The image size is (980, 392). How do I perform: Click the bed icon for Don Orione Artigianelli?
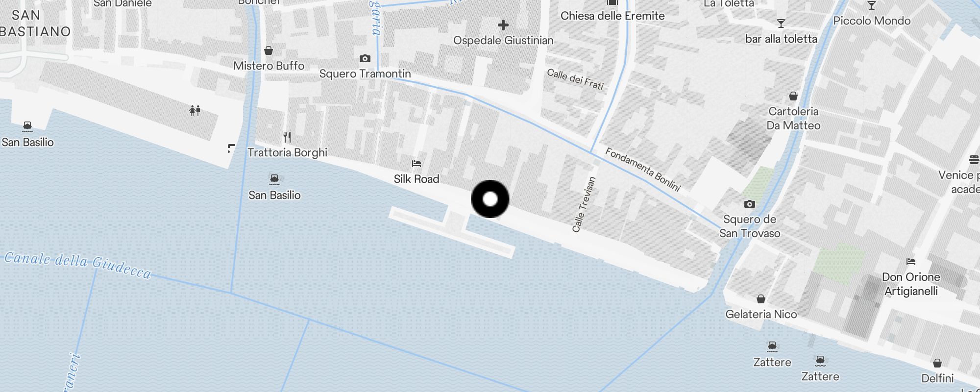point(911,262)
